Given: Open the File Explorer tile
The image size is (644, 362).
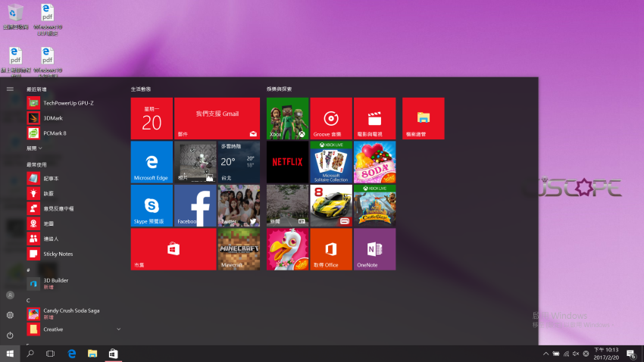Looking at the screenshot, I should click(x=423, y=119).
